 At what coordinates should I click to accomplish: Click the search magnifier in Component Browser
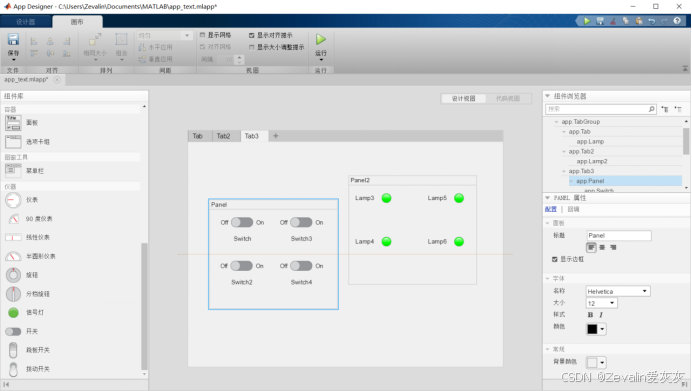tap(651, 109)
